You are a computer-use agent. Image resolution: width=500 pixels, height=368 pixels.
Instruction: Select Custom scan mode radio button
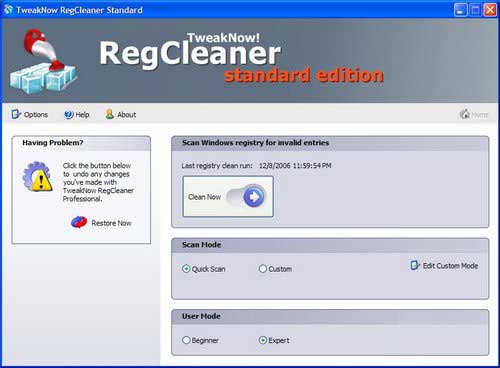tap(263, 269)
